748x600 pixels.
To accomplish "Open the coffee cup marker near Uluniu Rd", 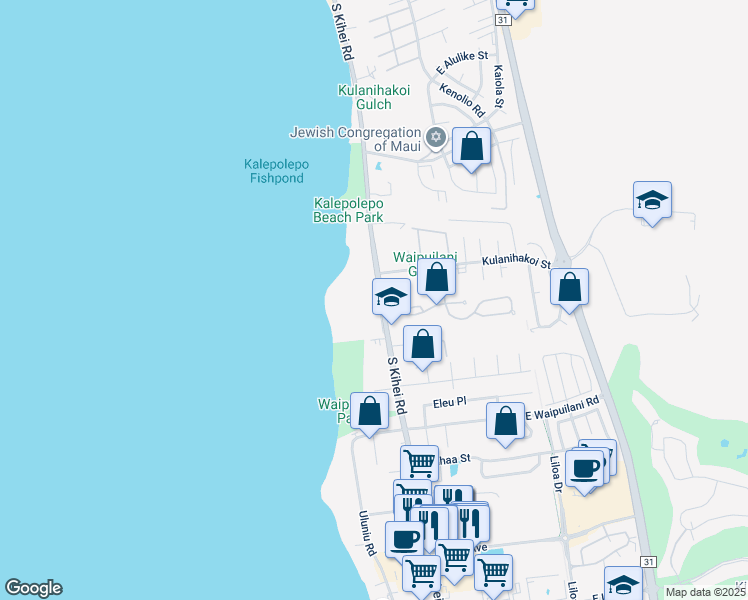I will click(x=404, y=541).
